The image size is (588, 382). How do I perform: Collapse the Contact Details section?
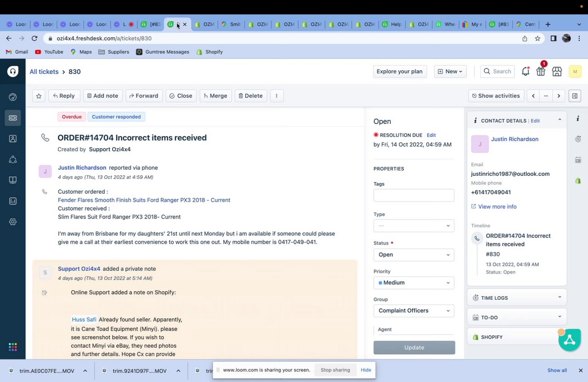point(560,120)
